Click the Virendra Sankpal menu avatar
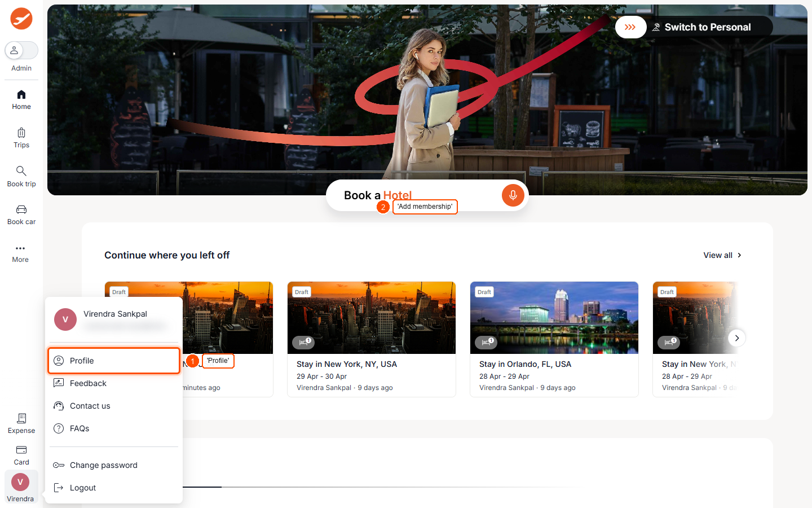This screenshot has height=508, width=812. [65, 319]
